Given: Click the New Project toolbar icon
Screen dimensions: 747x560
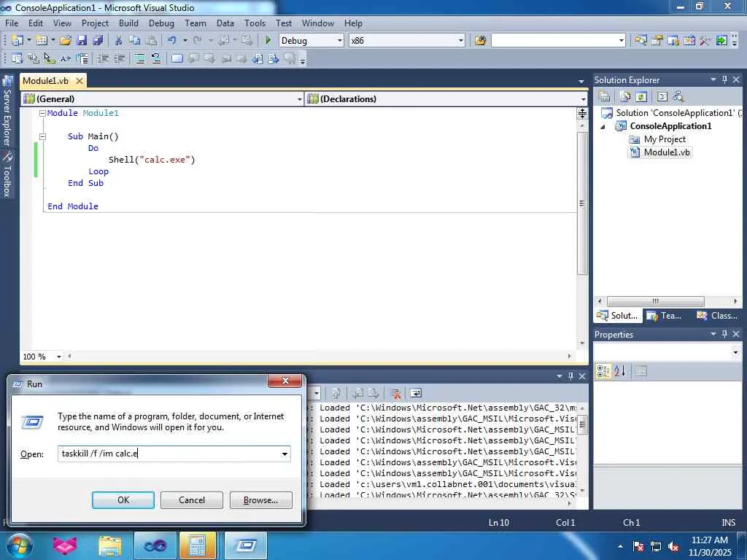Looking at the screenshot, I should (x=18, y=41).
